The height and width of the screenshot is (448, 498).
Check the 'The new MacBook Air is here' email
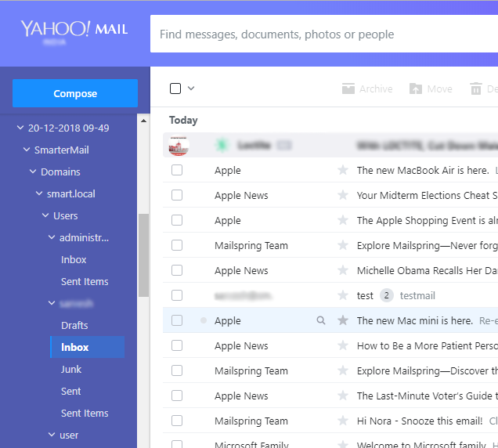[177, 170]
